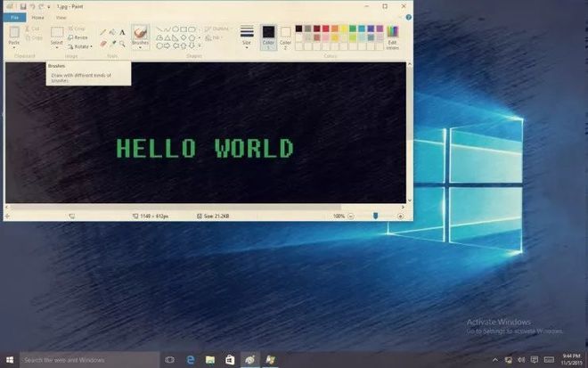Image resolution: width=588 pixels, height=368 pixels.
Task: Expand the Brushes dropdown arrow
Action: (x=140, y=47)
